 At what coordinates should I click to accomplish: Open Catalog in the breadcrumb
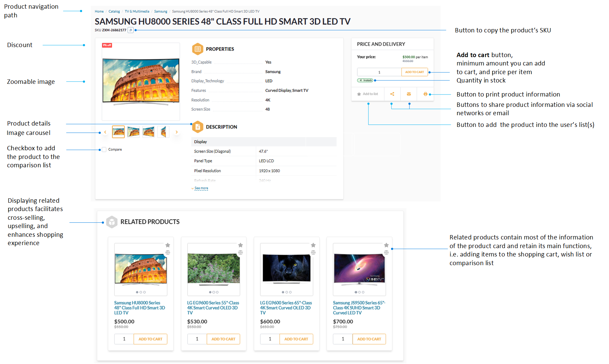[114, 11]
